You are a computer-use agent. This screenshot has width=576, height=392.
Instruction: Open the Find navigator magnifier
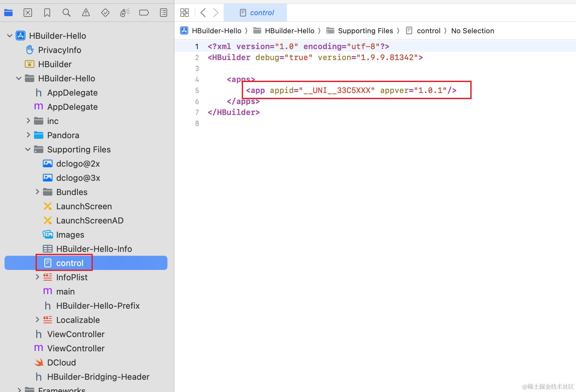(x=67, y=13)
